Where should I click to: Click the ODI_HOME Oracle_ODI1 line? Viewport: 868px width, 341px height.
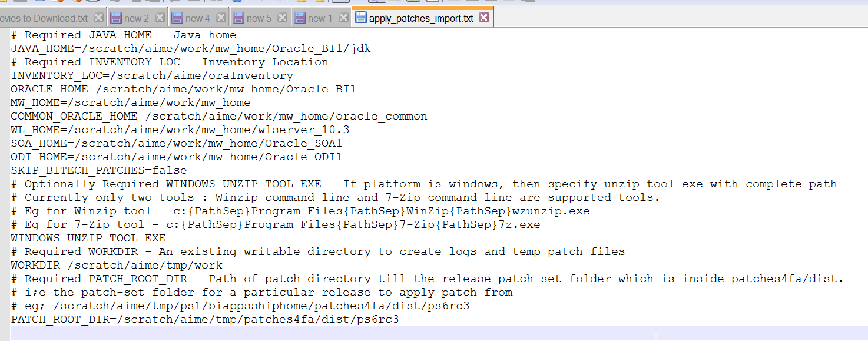point(177,157)
